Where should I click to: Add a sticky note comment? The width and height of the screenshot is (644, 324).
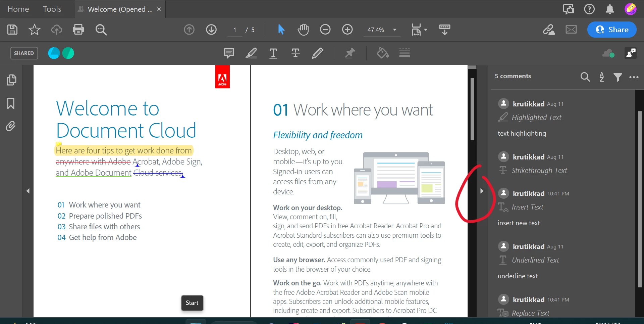point(229,53)
